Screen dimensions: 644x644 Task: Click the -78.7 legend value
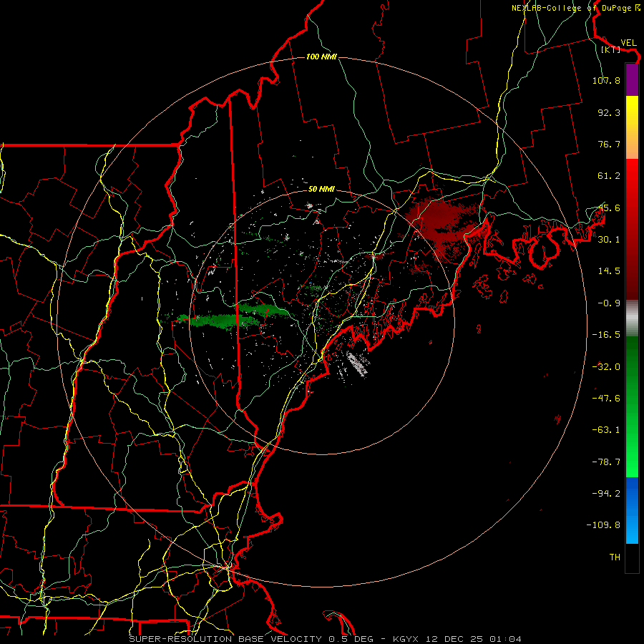(x=606, y=462)
